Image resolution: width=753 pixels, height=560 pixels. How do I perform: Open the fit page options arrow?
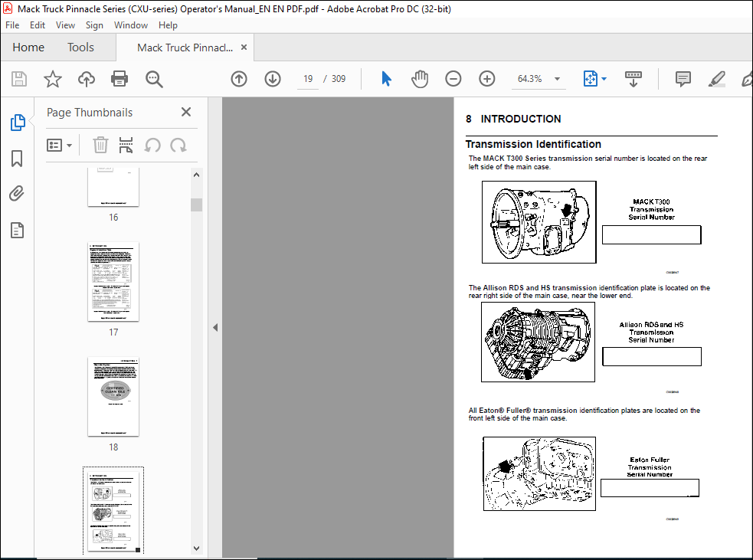(x=604, y=79)
